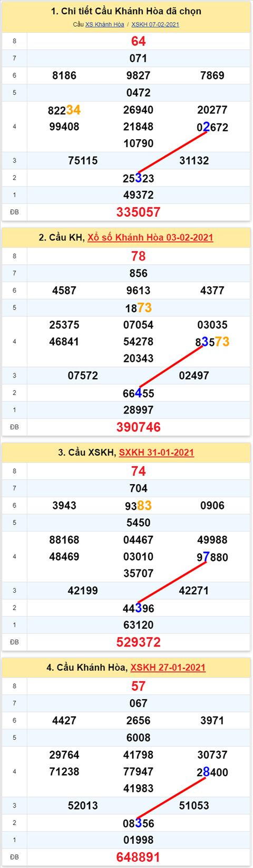
Task: Select the red prize-8 number 57
Action: coord(138,687)
